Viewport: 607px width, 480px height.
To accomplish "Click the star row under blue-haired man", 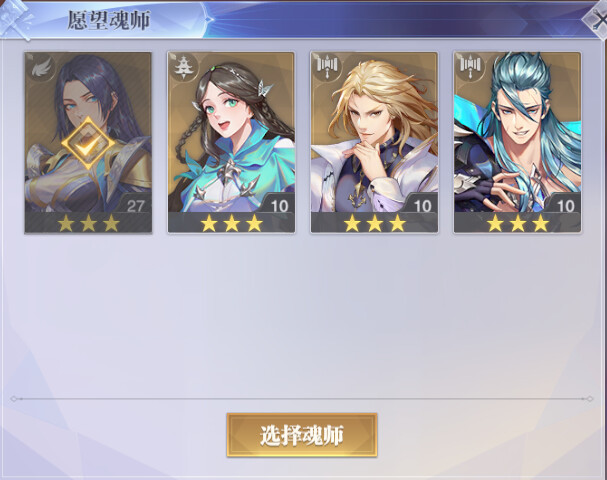I will (518, 223).
